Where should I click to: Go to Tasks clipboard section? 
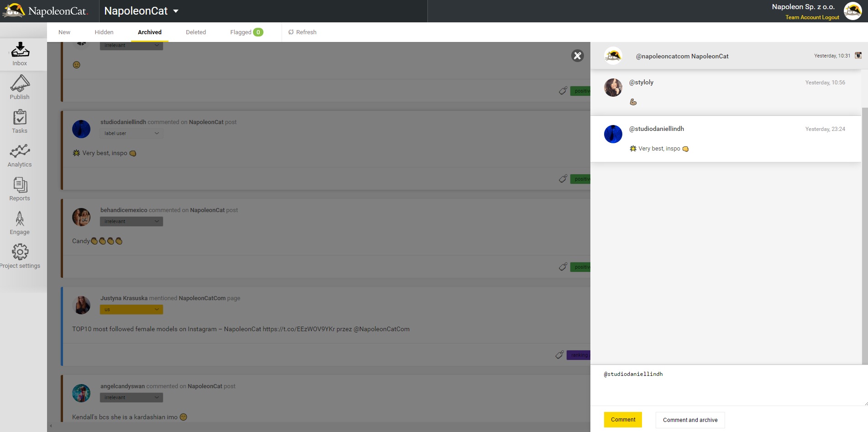20,121
